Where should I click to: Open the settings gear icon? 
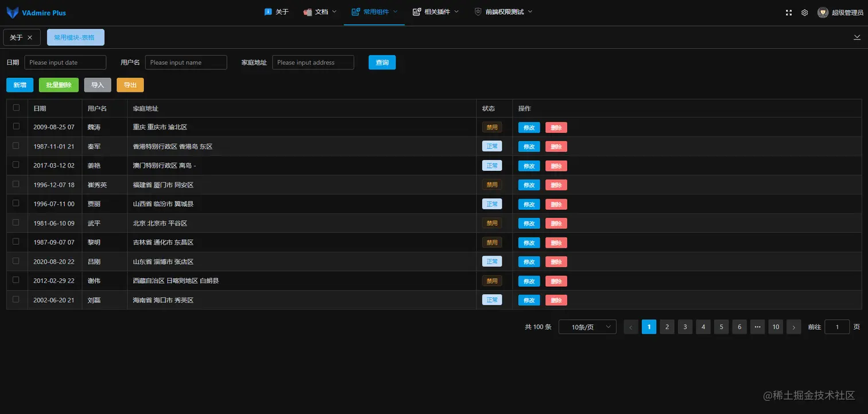(x=805, y=13)
